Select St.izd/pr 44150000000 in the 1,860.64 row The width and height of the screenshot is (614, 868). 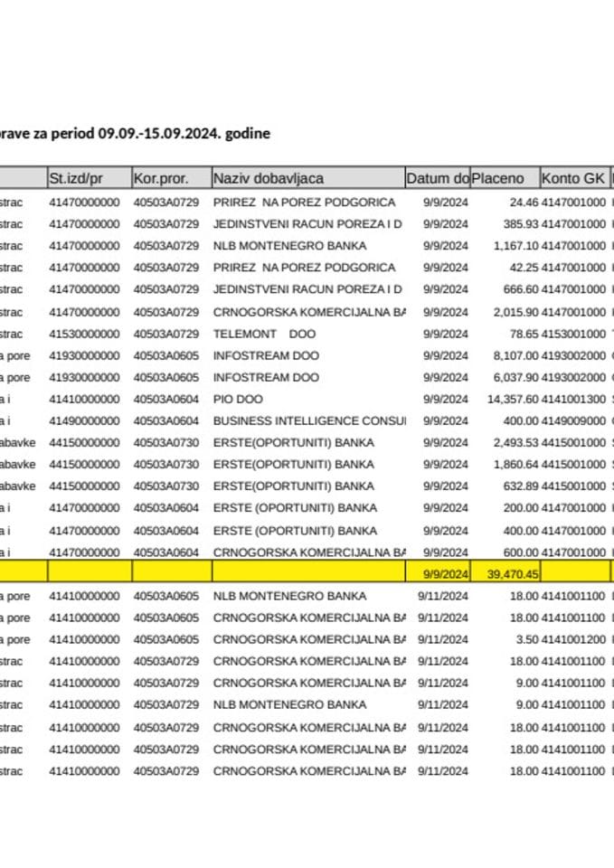click(84, 465)
